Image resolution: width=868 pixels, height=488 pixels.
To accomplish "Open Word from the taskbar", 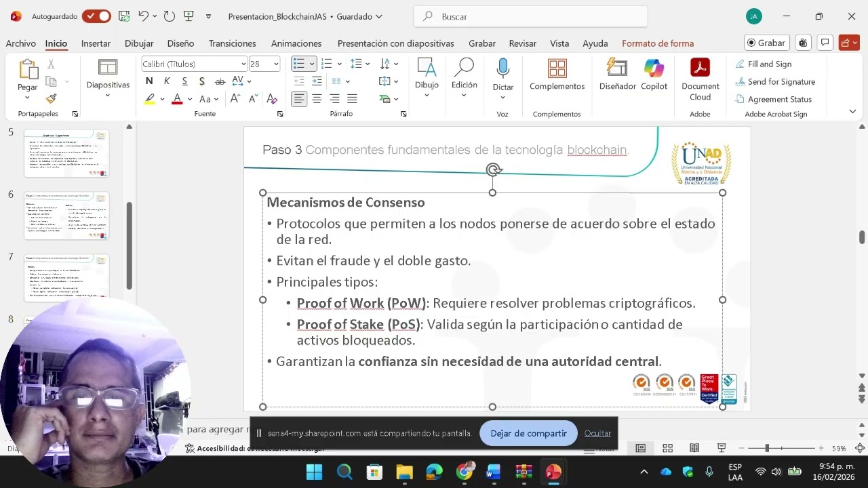I will pyautogui.click(x=493, y=472).
